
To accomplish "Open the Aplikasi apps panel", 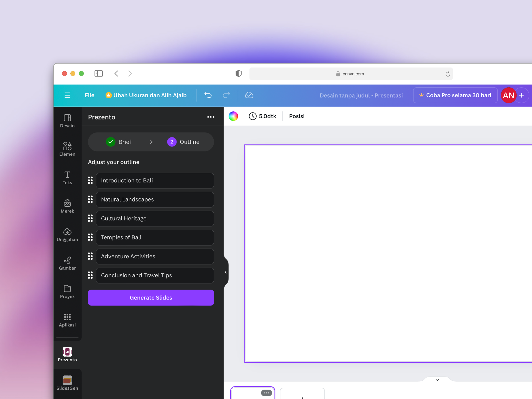I will [67, 320].
